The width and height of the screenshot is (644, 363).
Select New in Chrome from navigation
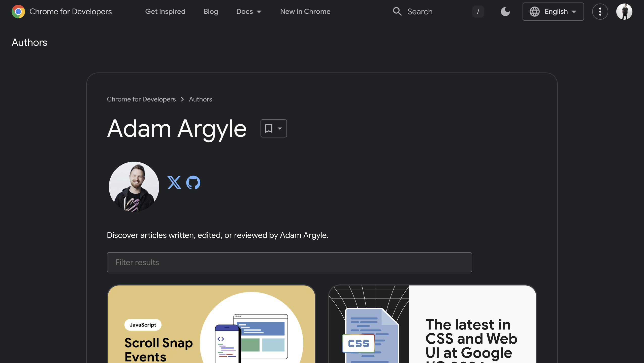pos(305,12)
